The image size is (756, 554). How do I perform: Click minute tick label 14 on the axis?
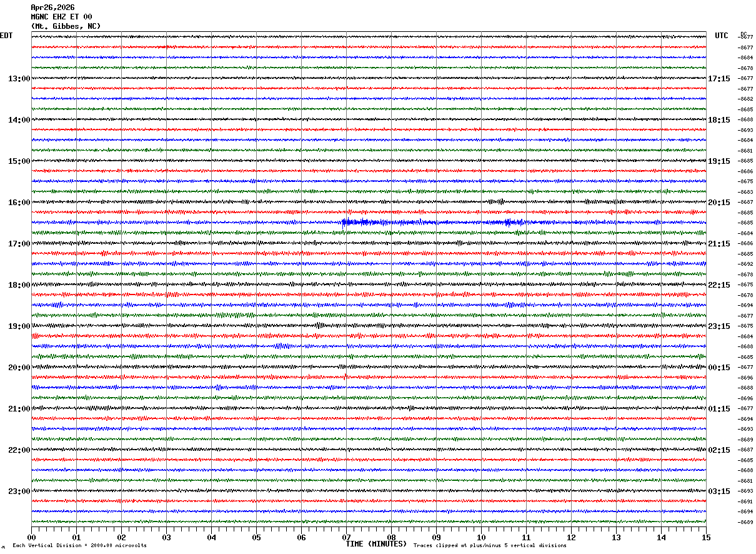pyautogui.click(x=661, y=537)
